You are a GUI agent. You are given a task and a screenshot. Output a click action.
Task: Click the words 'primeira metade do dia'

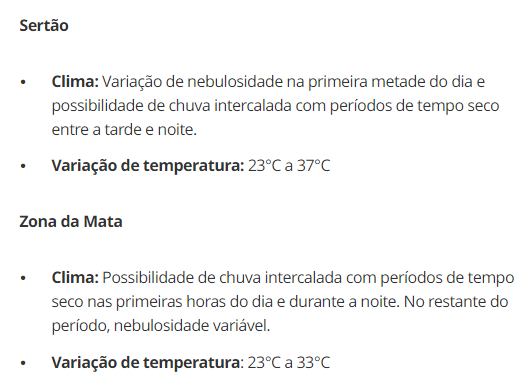[390, 82]
